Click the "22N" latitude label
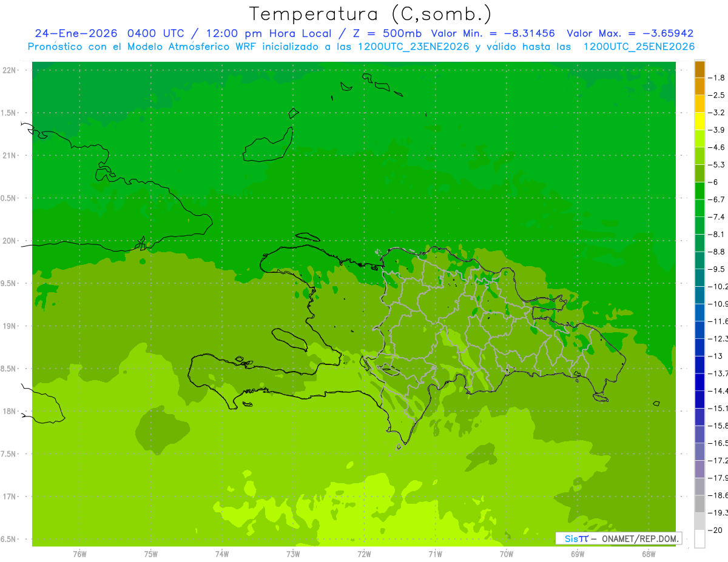This screenshot has width=728, height=562. coord(10,70)
